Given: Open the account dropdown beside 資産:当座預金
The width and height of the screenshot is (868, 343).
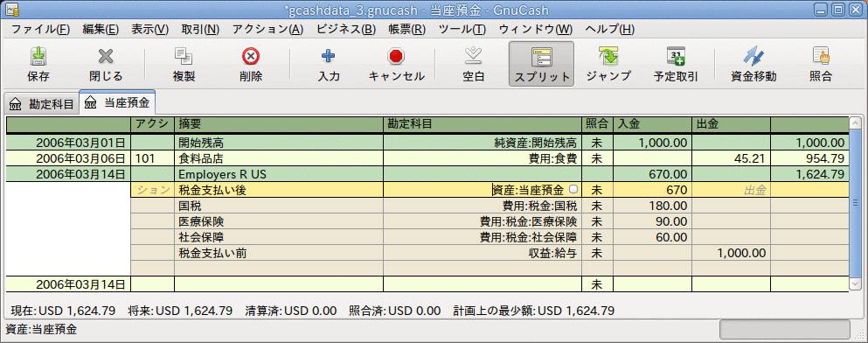Looking at the screenshot, I should click(573, 189).
